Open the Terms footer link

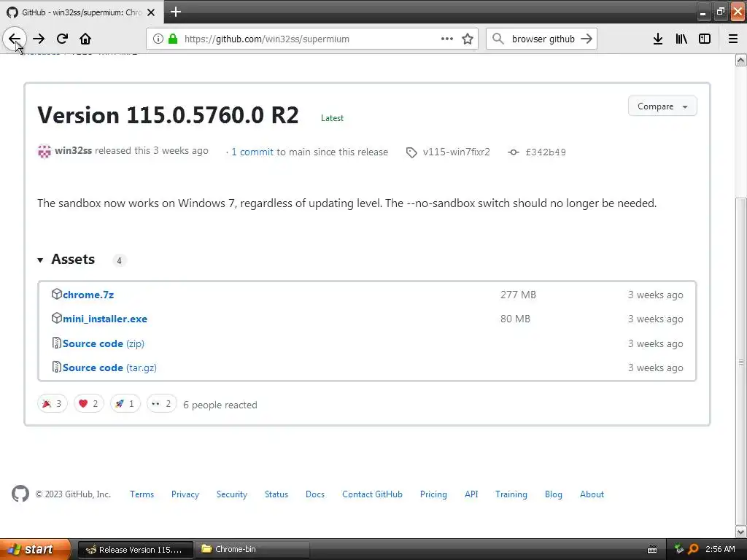pos(142,494)
